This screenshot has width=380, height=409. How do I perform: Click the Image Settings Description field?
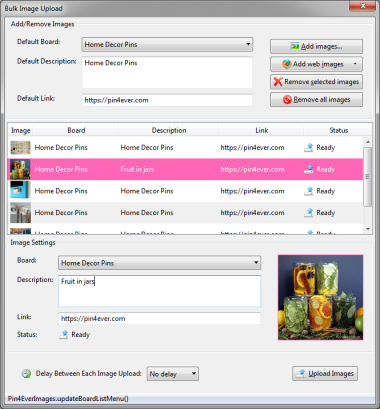[159, 291]
